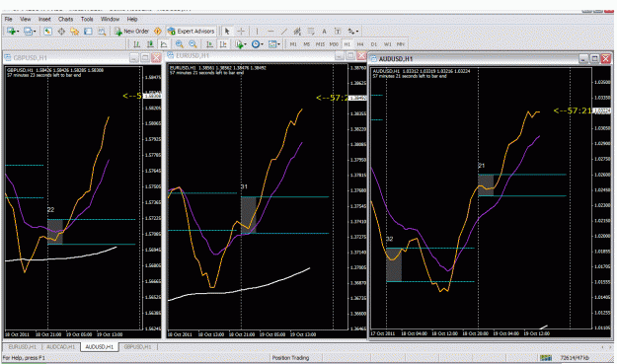Select the text label A tool
The width and height of the screenshot is (617, 364).
[x=324, y=32]
